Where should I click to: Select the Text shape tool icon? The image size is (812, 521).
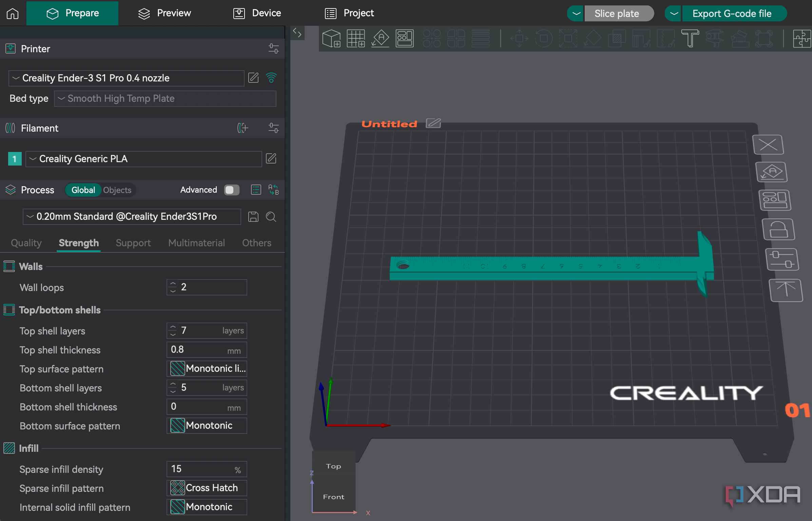690,38
